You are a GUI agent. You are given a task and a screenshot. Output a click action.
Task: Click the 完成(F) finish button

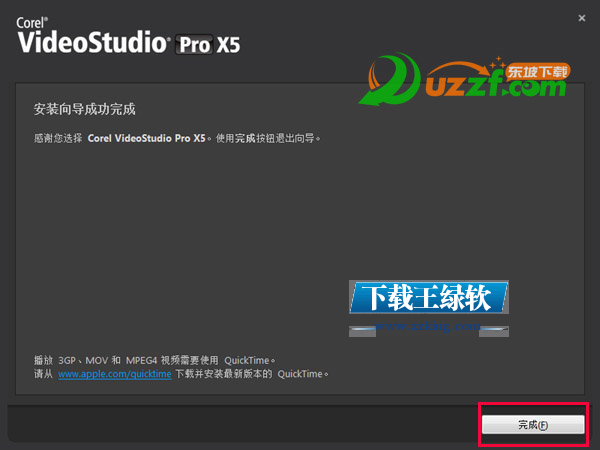(533, 424)
